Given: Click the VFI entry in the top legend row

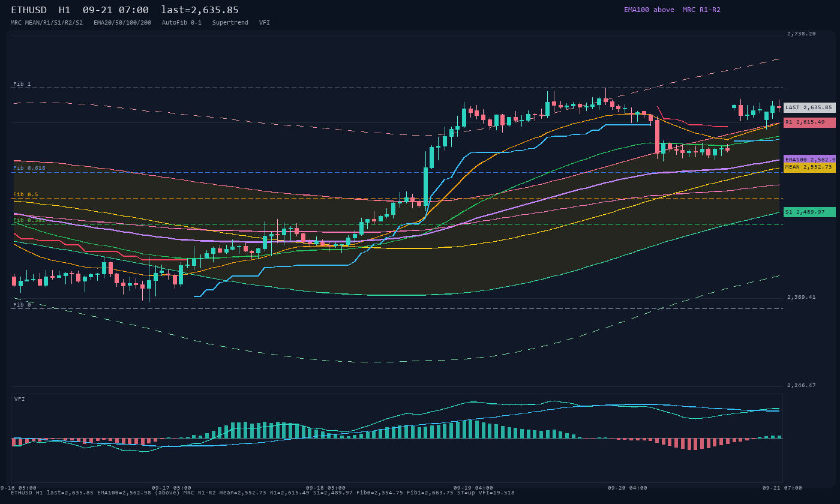Looking at the screenshot, I should pyautogui.click(x=265, y=23).
